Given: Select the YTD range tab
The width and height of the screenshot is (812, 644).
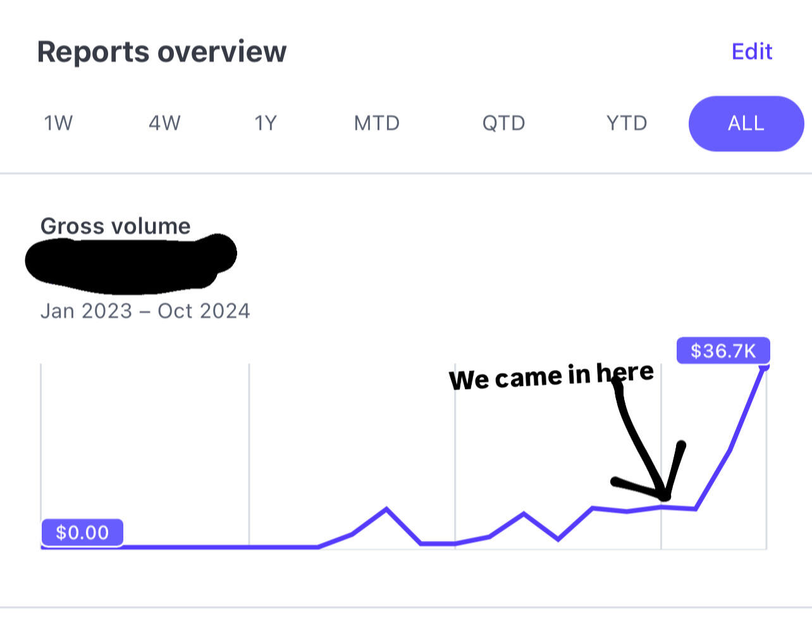Looking at the screenshot, I should point(627,123).
